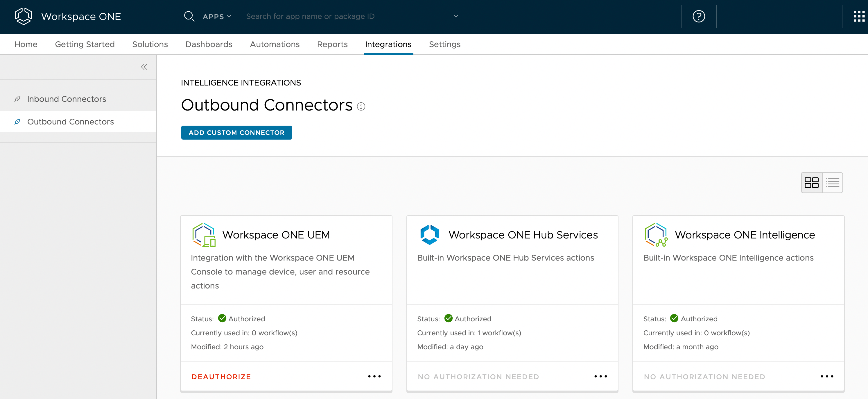Open the Dashboards tab
Screen dimensions: 868x399
coord(209,44)
